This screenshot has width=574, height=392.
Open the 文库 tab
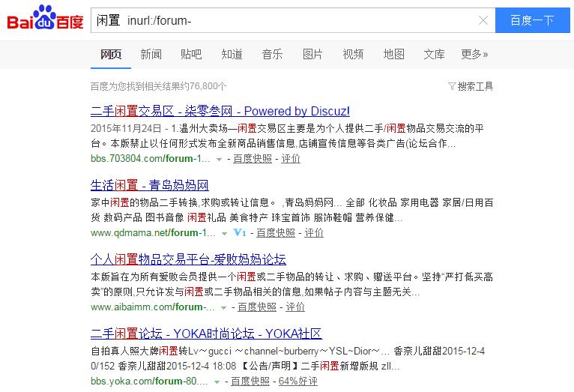tap(434, 54)
